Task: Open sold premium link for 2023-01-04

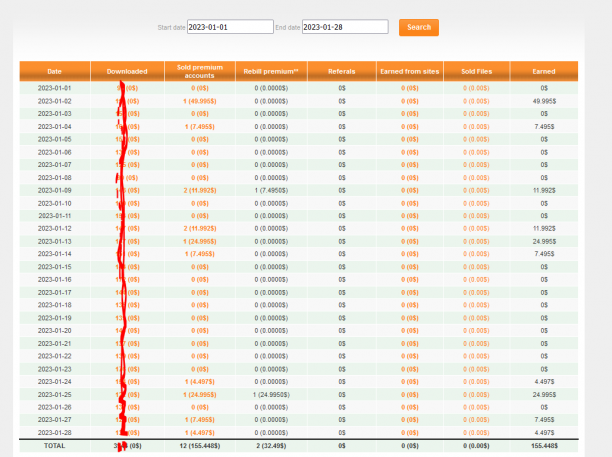Action: (200, 127)
